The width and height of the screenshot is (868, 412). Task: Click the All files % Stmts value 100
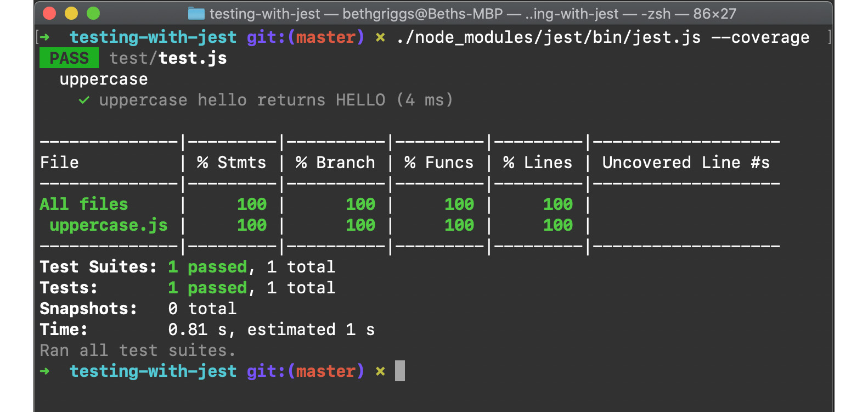pos(252,204)
